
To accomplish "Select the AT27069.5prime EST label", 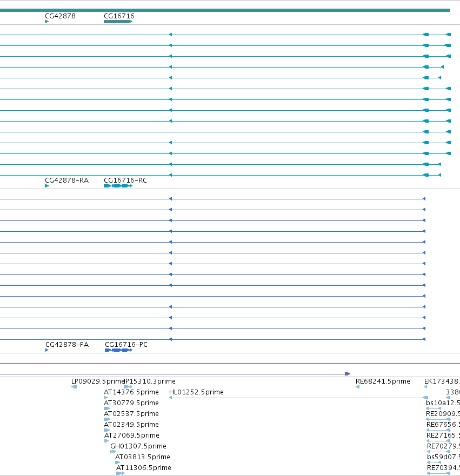I will 132,435.
